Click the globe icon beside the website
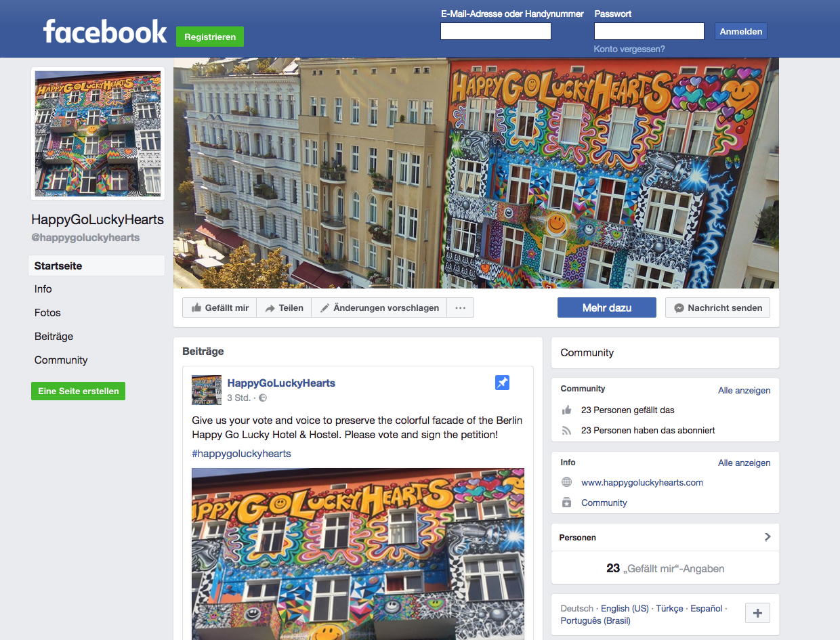 point(567,483)
